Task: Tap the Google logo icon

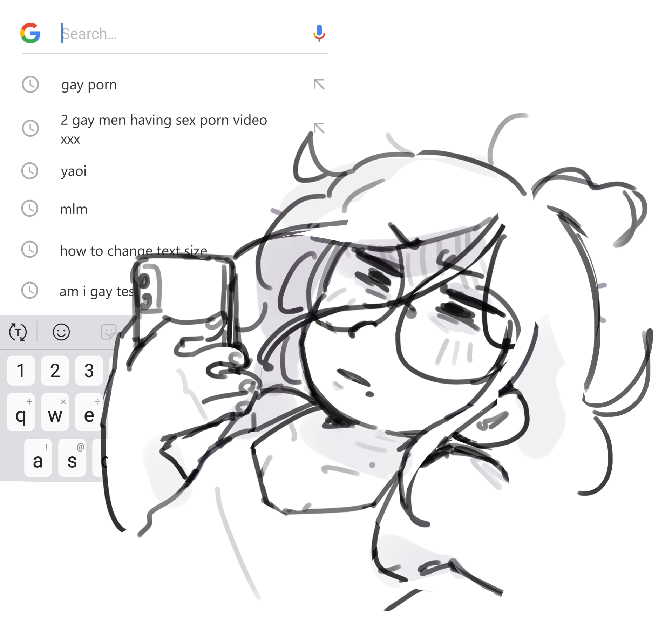Action: 30,33
